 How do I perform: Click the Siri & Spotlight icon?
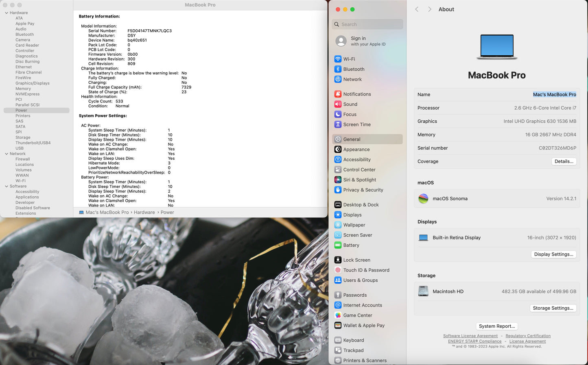(x=338, y=180)
